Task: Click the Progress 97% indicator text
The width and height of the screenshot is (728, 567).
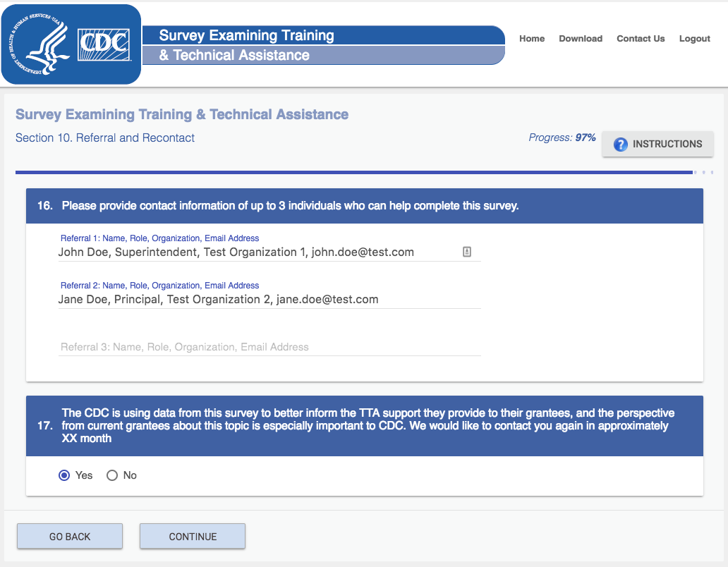Action: tap(562, 138)
